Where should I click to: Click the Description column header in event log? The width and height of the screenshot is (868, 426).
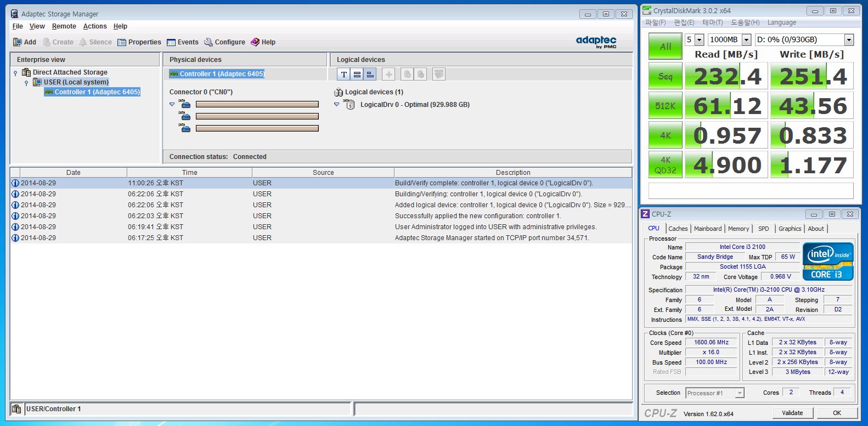(513, 172)
